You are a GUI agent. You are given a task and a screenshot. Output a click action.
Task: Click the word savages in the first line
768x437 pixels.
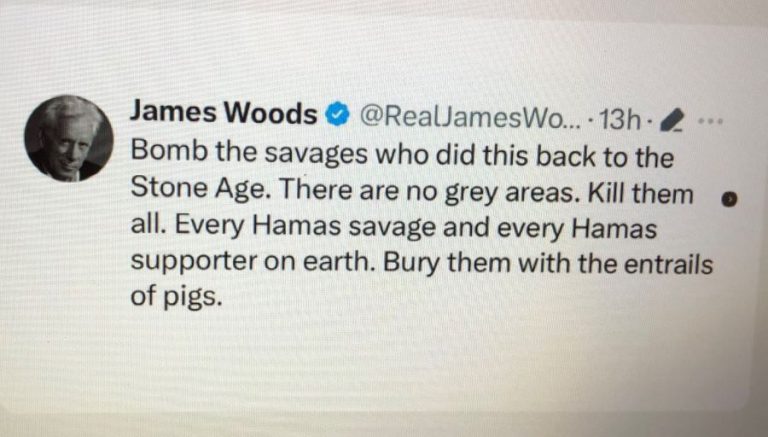click(x=315, y=154)
